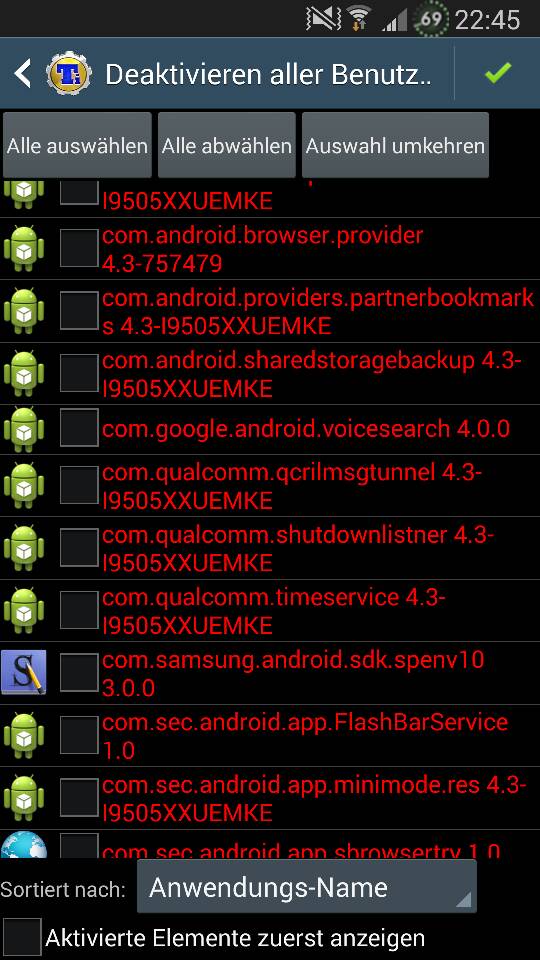The width and height of the screenshot is (540, 960).
Task: Tap the Titanium Backup app logo
Action: pyautogui.click(x=69, y=73)
